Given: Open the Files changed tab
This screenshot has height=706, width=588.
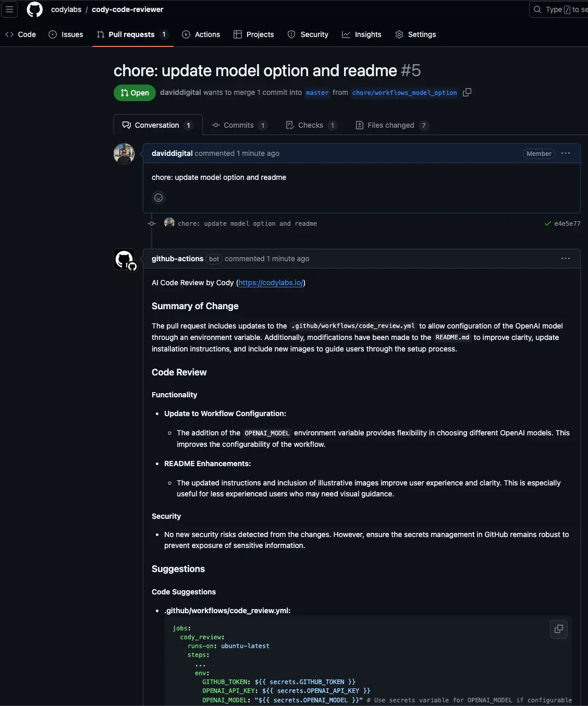Looking at the screenshot, I should pyautogui.click(x=391, y=125).
